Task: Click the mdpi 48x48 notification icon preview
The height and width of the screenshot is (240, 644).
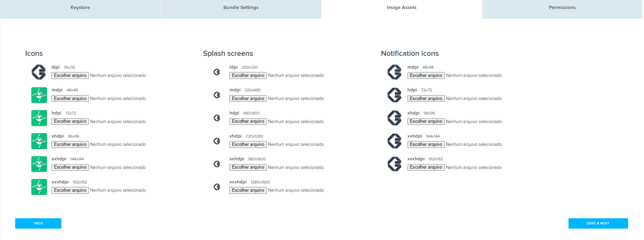Action: (x=395, y=72)
